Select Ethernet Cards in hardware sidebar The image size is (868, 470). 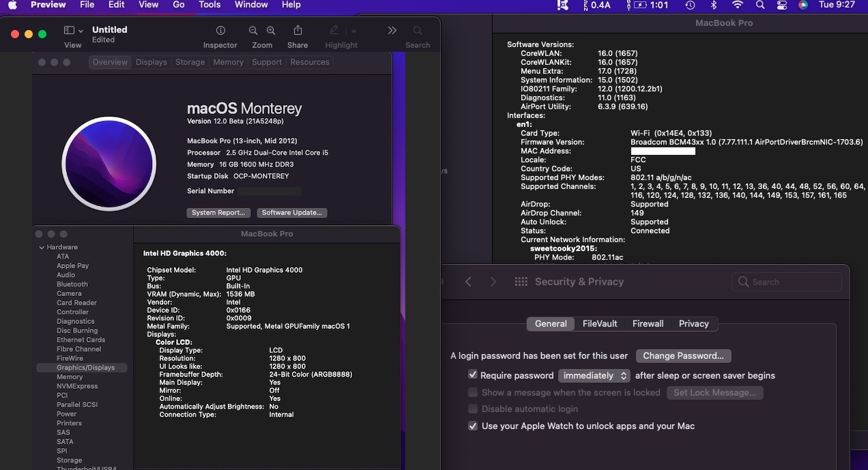point(81,340)
